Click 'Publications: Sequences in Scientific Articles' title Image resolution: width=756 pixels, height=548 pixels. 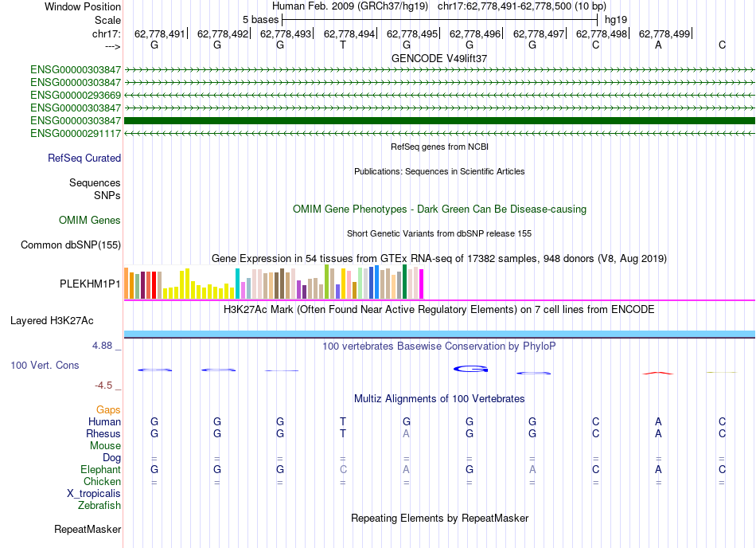439,171
